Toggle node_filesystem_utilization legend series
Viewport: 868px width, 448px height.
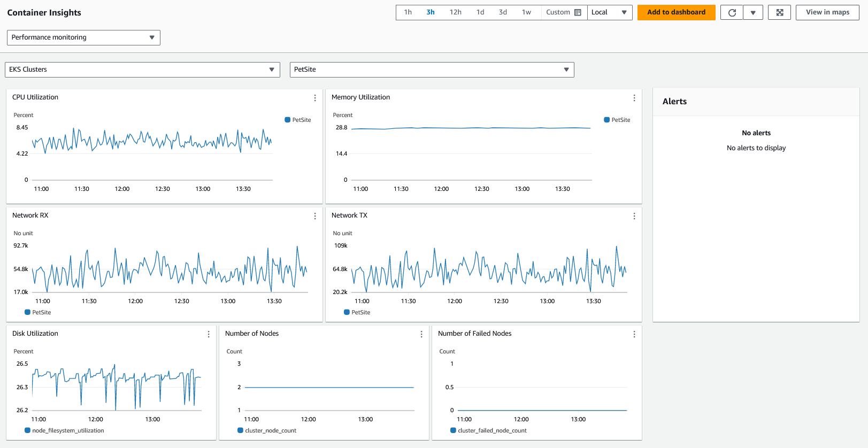coord(64,431)
